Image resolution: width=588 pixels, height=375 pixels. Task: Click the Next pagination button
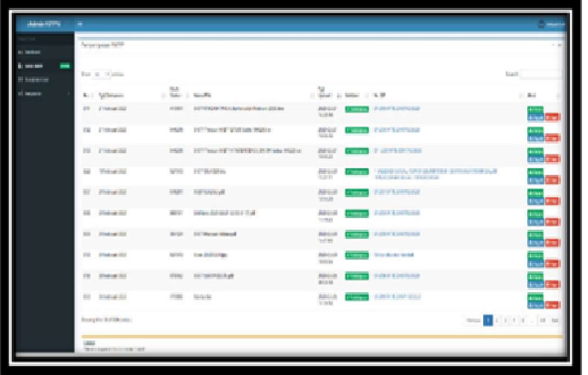click(555, 320)
